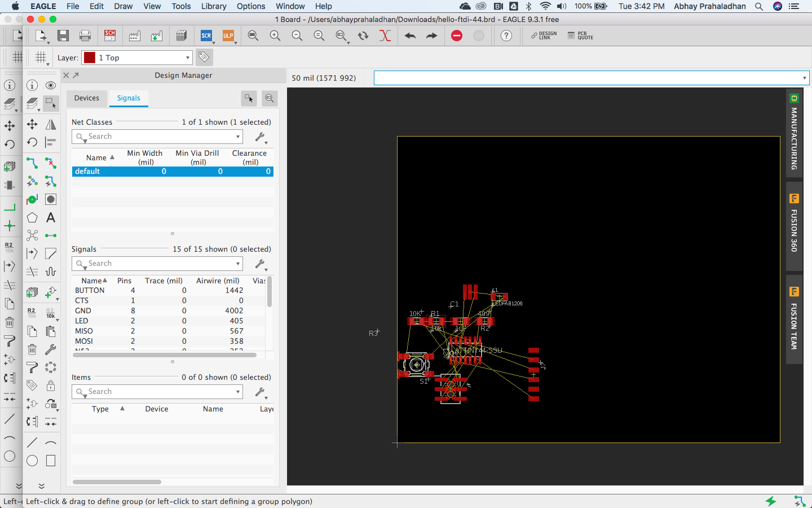Click the Zoom to fit icon

[x=253, y=36]
